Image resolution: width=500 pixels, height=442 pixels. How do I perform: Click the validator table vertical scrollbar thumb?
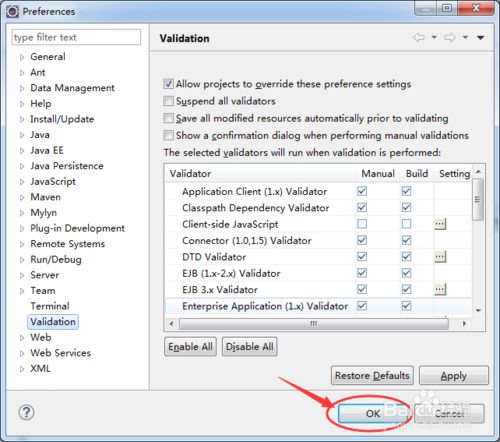tap(478, 199)
